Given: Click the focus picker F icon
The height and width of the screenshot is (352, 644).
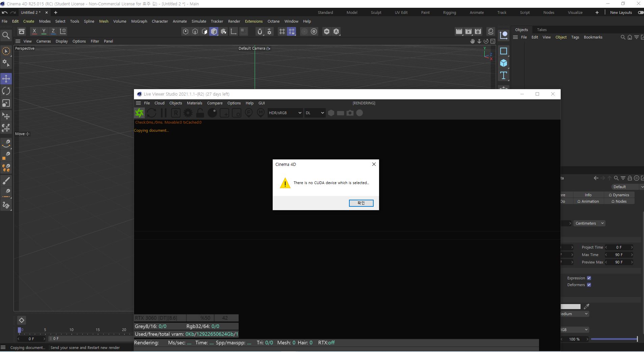Looking at the screenshot, I should point(249,113).
